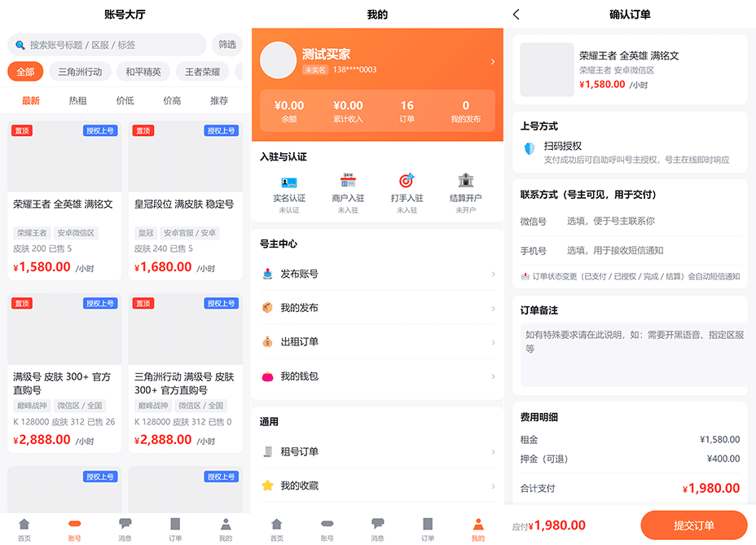756x545 pixels.
Task: Click the 我的钱包 wallet icon
Action: pos(267,376)
